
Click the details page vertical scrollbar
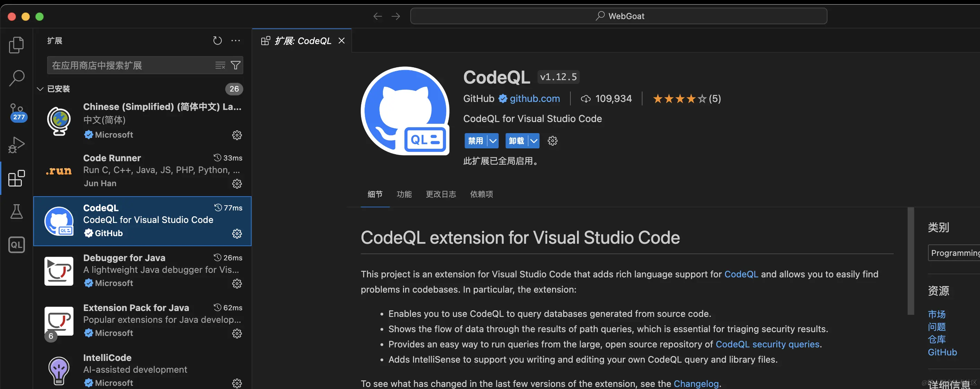tap(910, 261)
